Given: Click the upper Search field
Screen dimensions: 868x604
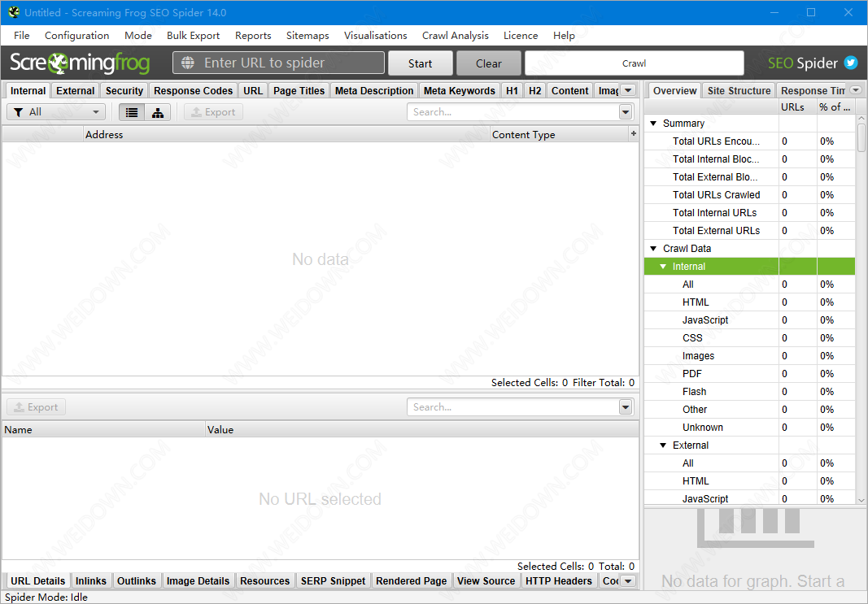Looking at the screenshot, I should tap(513, 112).
